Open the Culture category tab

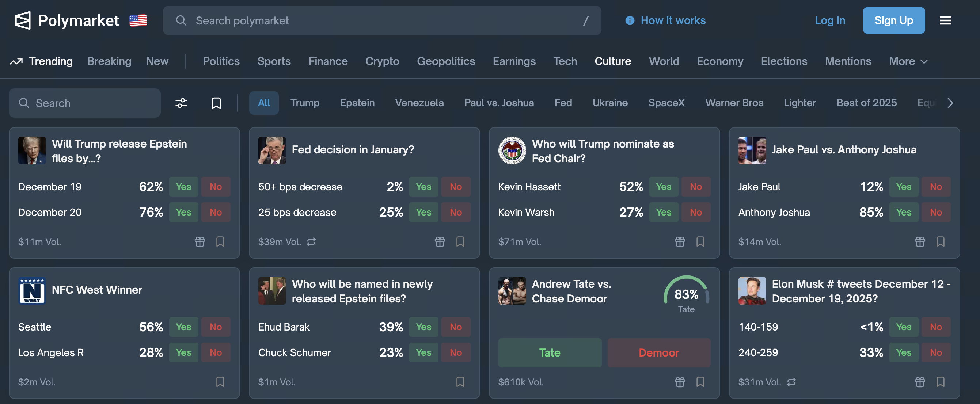pyautogui.click(x=612, y=61)
